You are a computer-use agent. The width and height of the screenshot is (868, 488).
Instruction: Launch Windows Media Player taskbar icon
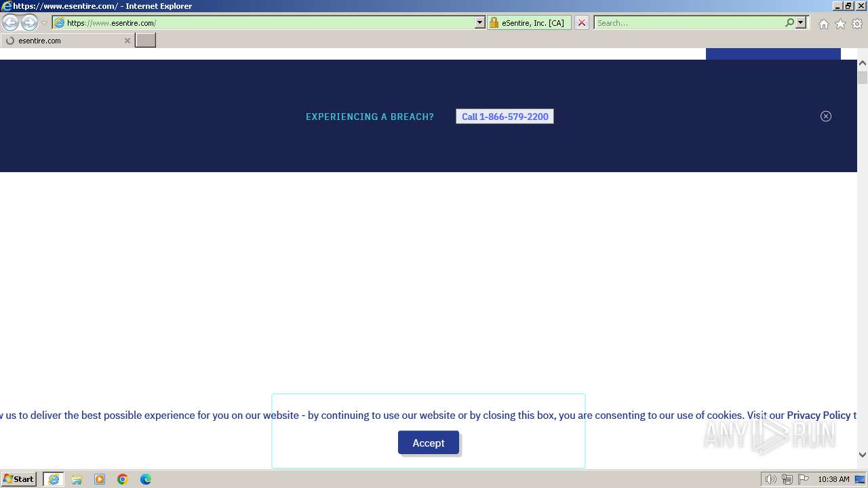100,479
